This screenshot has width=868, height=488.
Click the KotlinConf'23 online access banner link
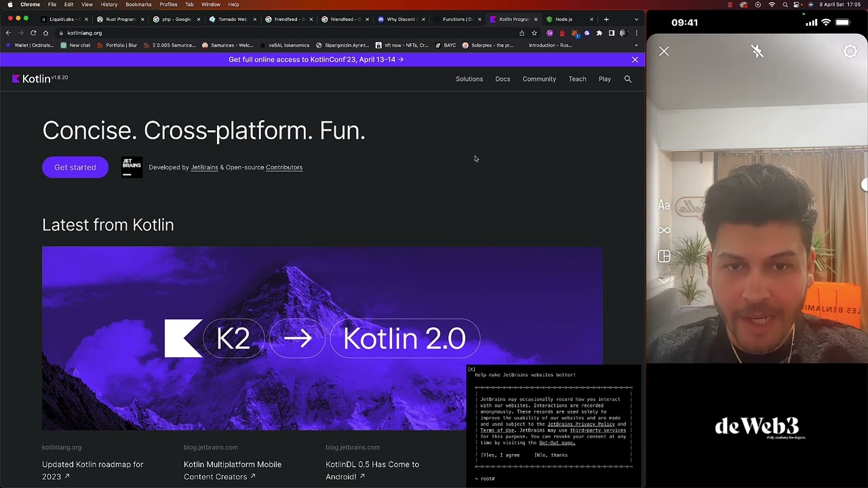tap(316, 60)
